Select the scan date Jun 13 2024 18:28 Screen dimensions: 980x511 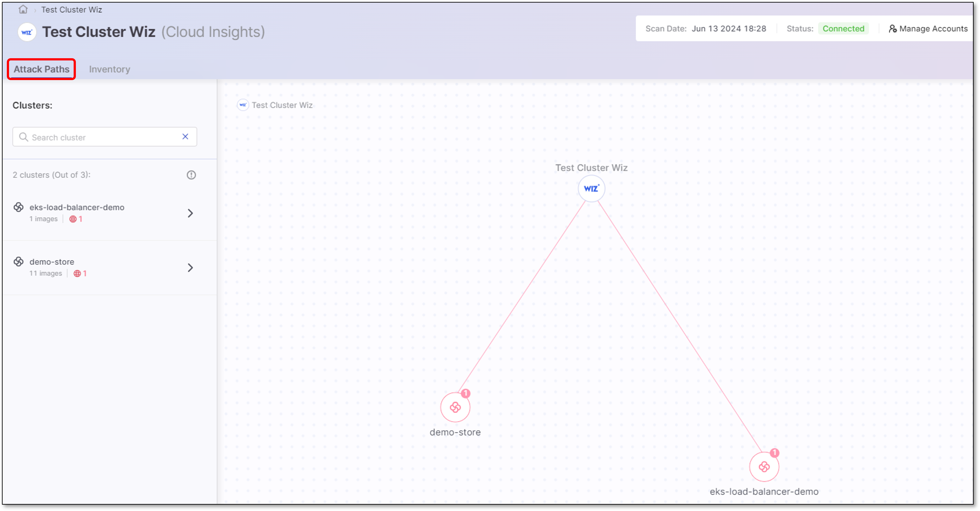pos(729,28)
